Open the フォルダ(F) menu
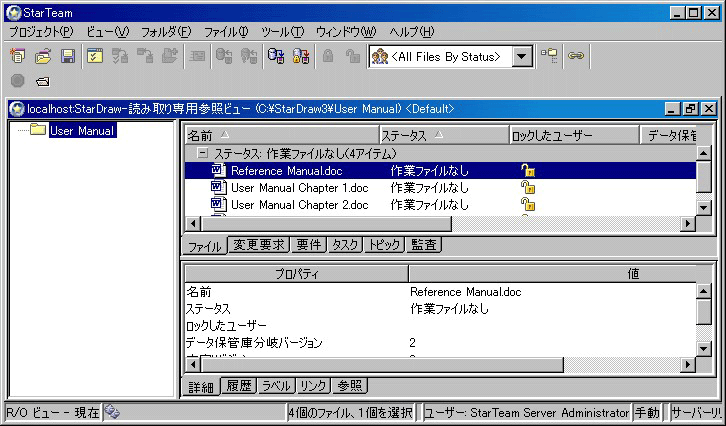 click(166, 32)
